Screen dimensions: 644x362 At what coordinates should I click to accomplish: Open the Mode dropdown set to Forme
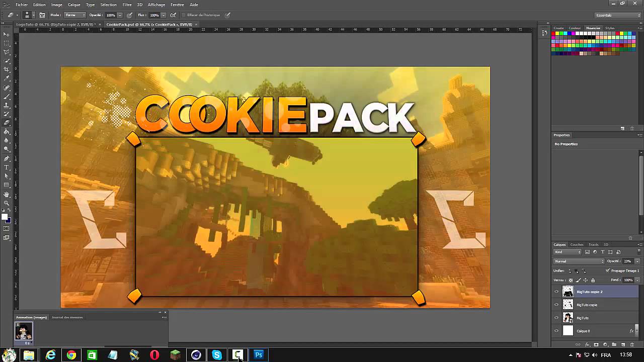pyautogui.click(x=74, y=15)
